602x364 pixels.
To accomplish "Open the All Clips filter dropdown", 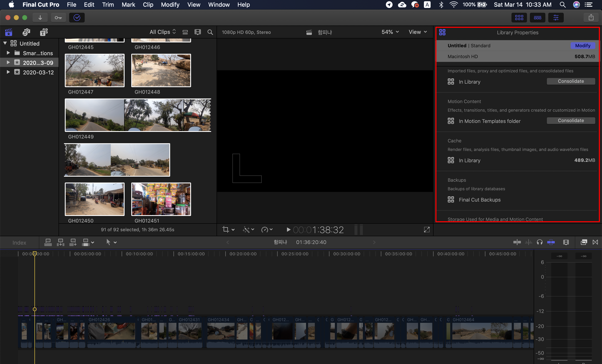I will [162, 32].
